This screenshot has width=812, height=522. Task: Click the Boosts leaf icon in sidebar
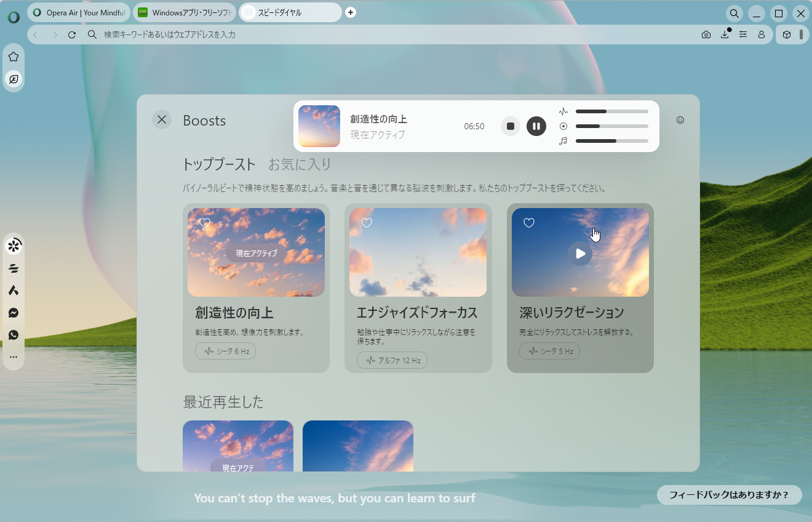(x=14, y=79)
